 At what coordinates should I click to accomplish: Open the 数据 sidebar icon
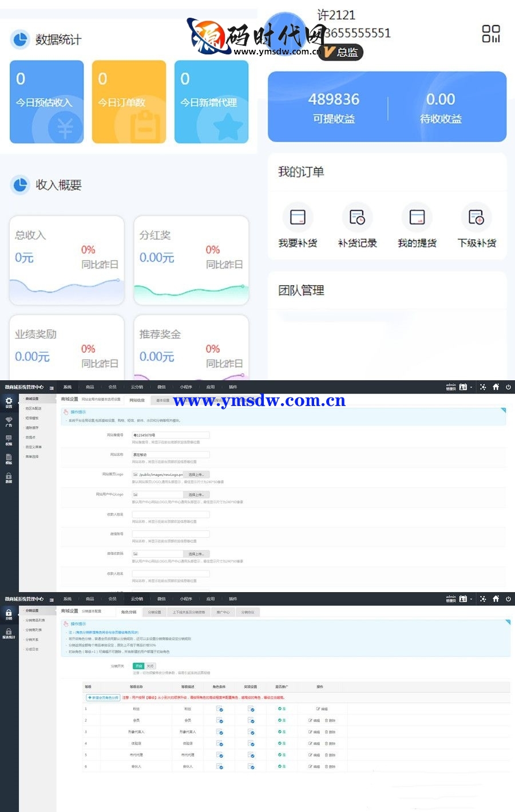click(9, 478)
